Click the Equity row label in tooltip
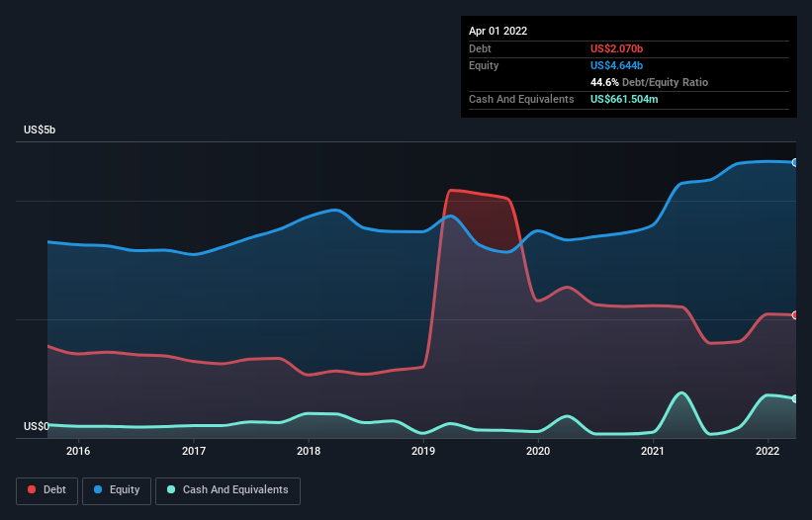 coord(484,65)
